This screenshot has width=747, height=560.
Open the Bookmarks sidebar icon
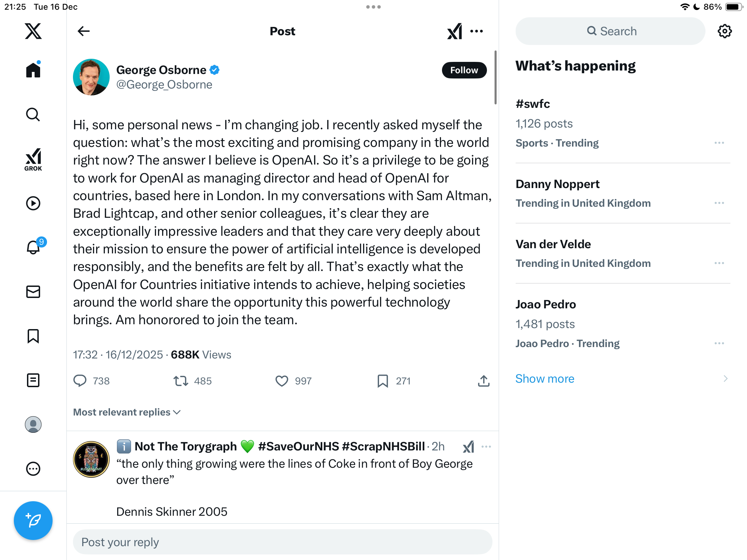(33, 336)
